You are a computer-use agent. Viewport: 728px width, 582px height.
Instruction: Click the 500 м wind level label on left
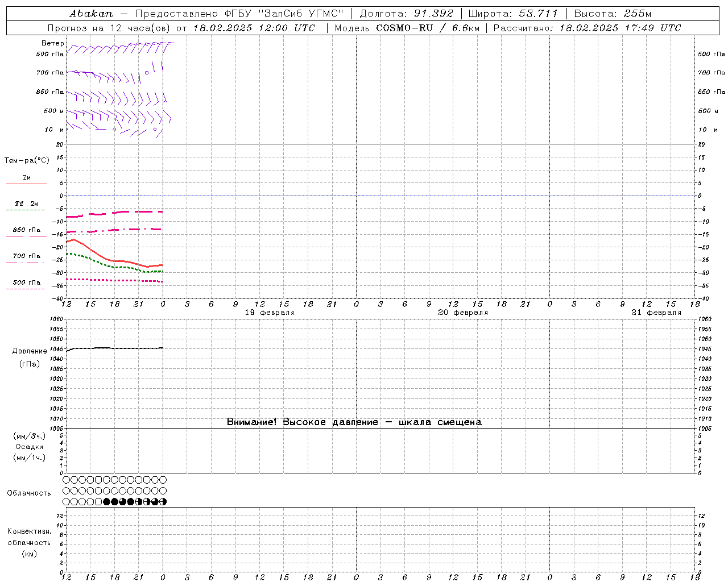(x=54, y=111)
